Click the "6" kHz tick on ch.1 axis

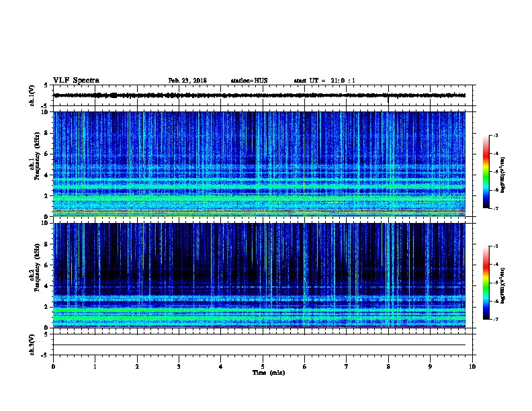pyautogui.click(x=47, y=154)
